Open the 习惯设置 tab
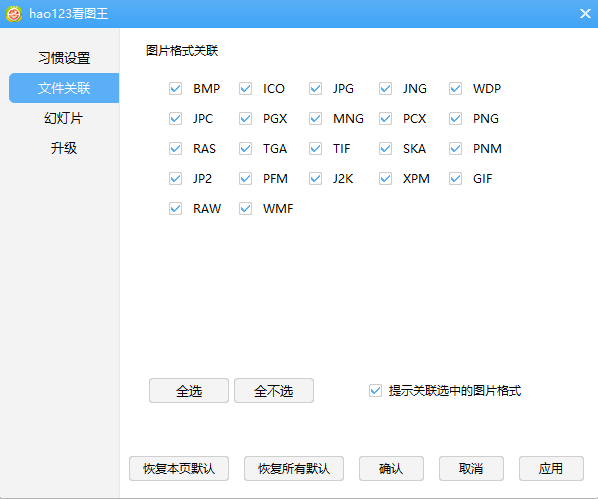The image size is (598, 499). (x=64, y=58)
